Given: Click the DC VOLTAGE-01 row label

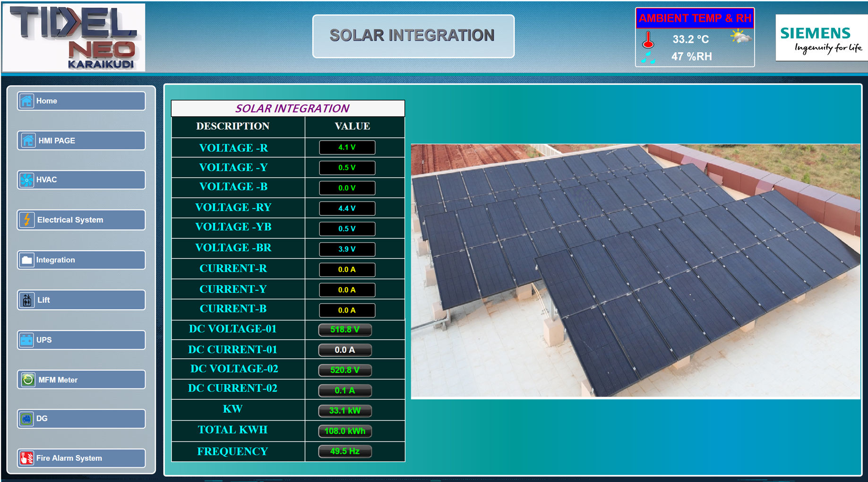Looking at the screenshot, I should 233,329.
